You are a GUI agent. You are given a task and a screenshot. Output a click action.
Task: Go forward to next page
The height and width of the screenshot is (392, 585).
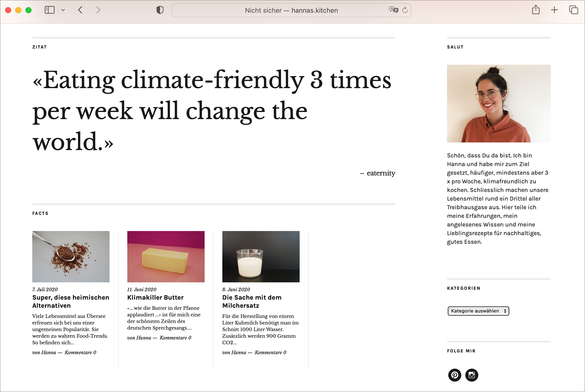(98, 10)
